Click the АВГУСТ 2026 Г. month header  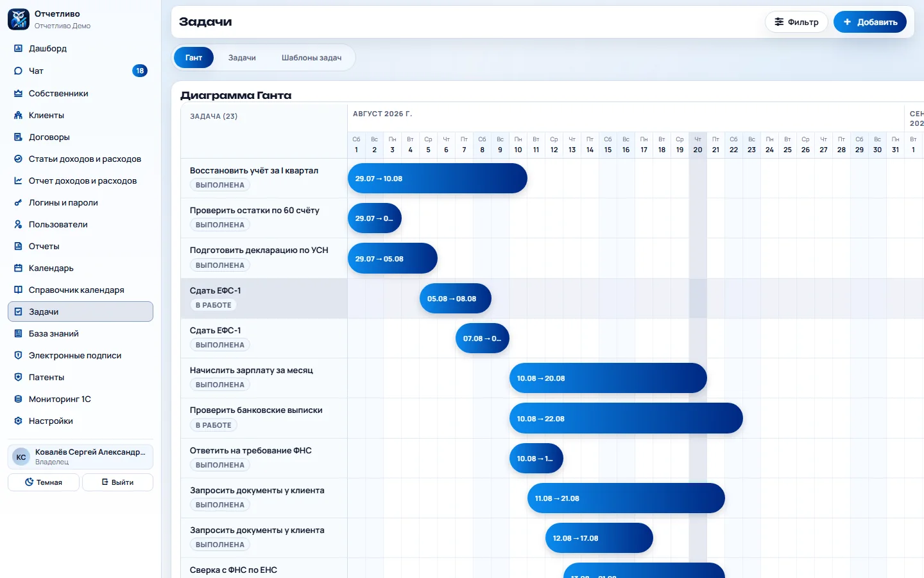pos(382,114)
